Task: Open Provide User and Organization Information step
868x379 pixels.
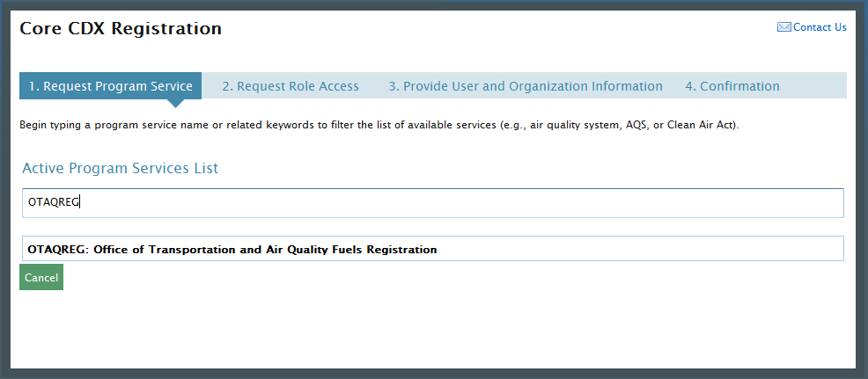Action: point(526,86)
